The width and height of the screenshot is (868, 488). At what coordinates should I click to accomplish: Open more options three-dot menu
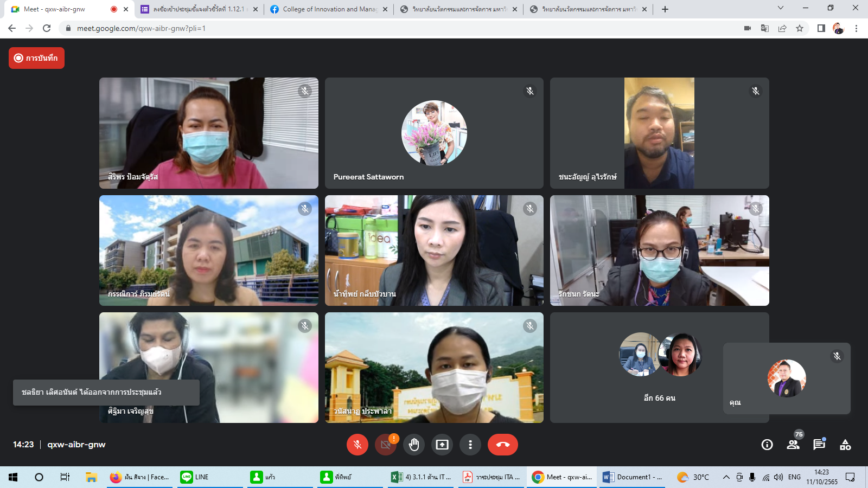tap(470, 445)
